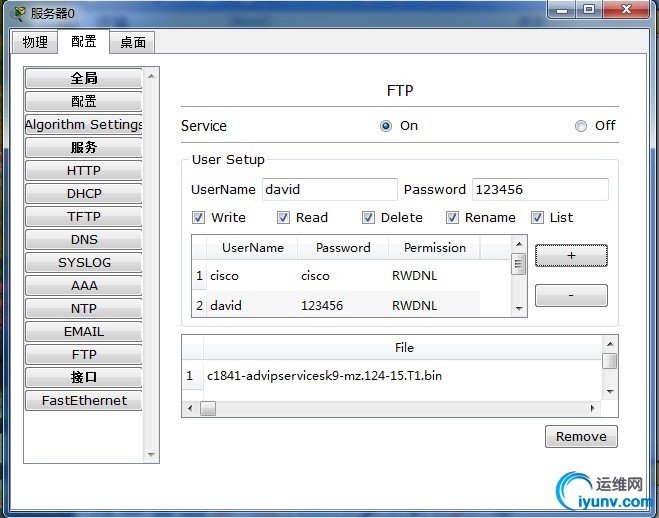This screenshot has height=518, width=659.
Task: Click the 全局 section button
Action: pos(84,78)
